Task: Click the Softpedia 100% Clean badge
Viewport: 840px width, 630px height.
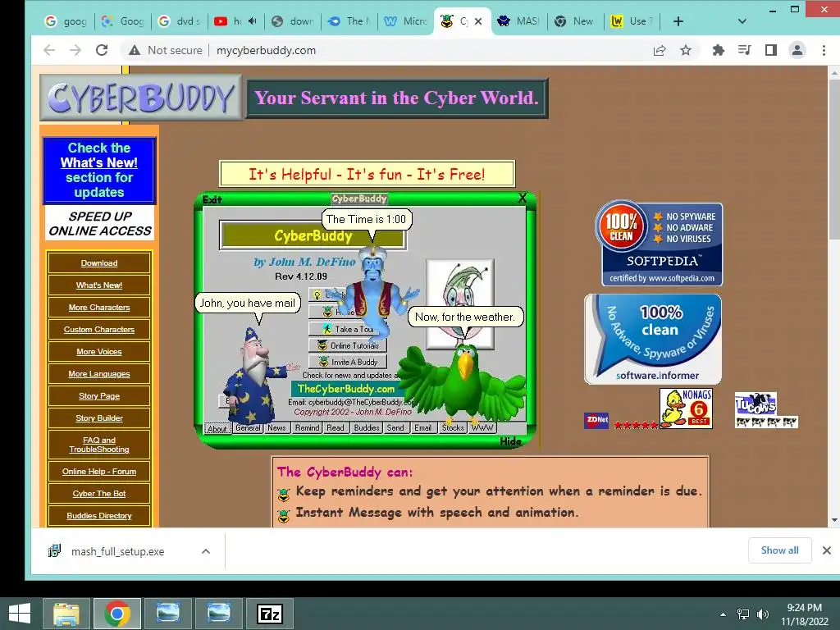Action: (659, 243)
